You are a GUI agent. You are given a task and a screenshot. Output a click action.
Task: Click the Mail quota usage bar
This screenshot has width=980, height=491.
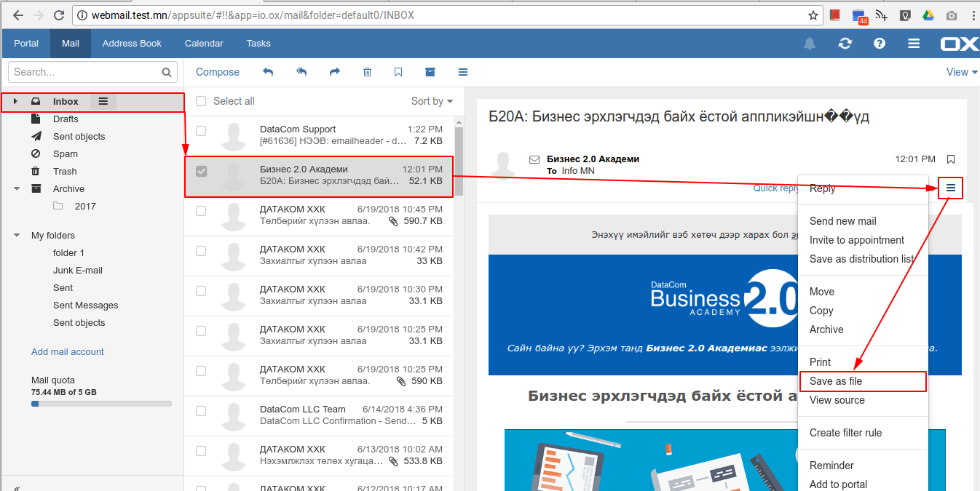pos(101,403)
